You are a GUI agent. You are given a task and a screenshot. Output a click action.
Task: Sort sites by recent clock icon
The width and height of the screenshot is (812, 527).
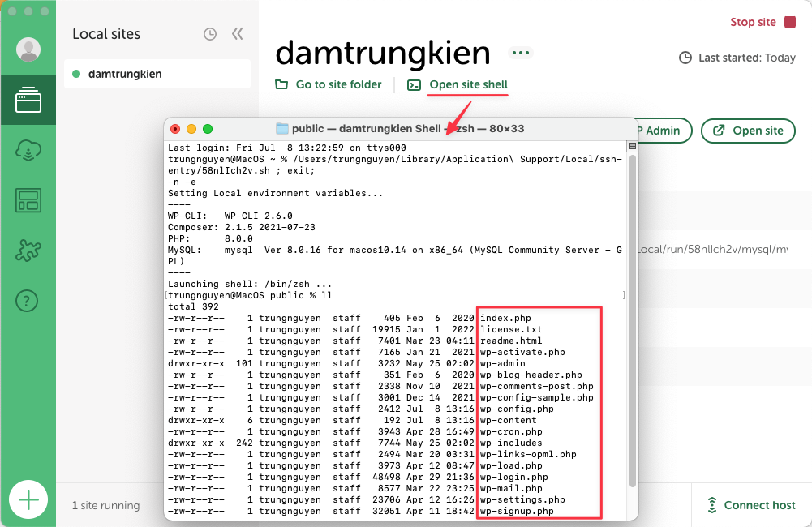[x=210, y=34]
